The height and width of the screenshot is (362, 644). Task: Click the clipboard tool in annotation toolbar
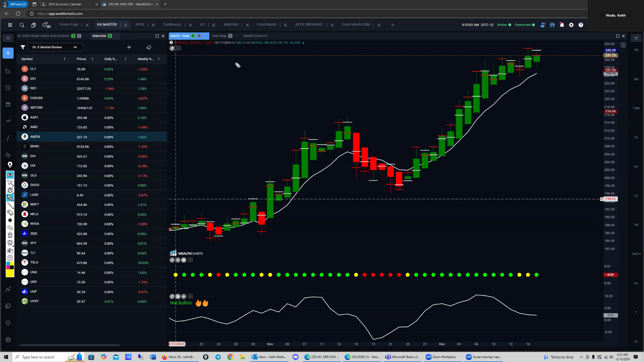click(x=10, y=258)
